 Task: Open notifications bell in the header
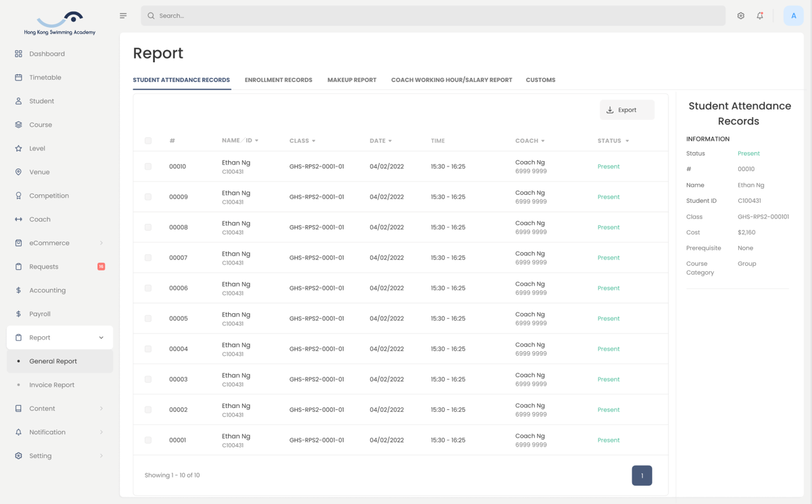(x=760, y=16)
